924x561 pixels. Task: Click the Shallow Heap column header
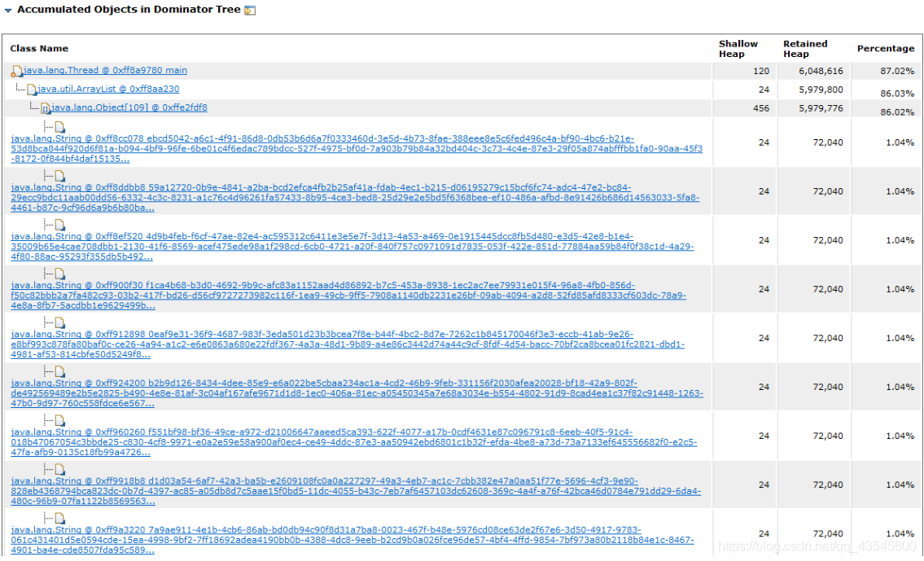[x=738, y=49]
